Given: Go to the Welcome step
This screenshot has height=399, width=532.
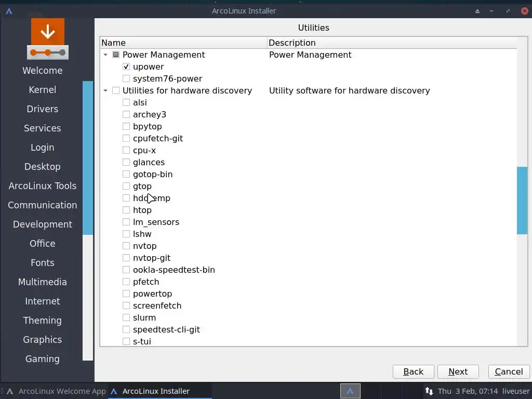Looking at the screenshot, I should pos(43,71).
